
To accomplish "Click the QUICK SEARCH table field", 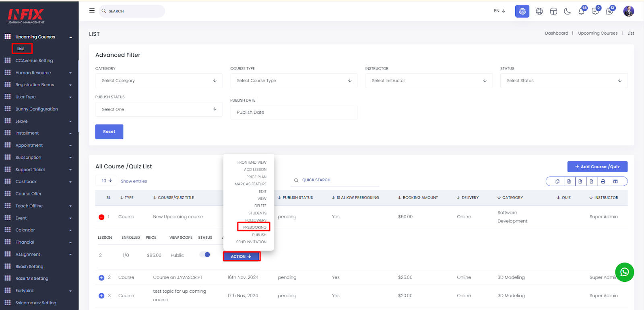I will pos(335,180).
